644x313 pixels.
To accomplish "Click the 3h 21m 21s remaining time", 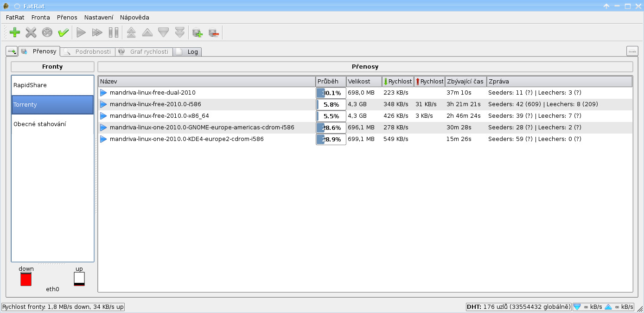I will pos(464,104).
